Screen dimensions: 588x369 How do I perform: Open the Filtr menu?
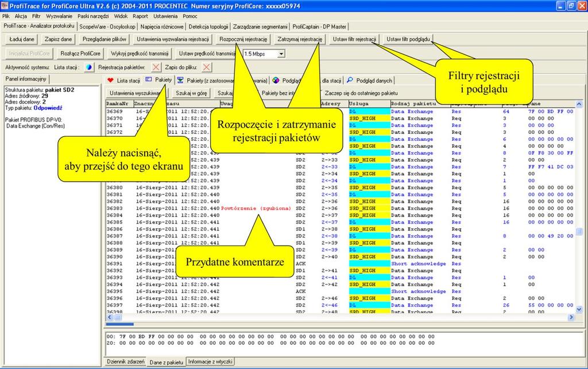pos(36,16)
